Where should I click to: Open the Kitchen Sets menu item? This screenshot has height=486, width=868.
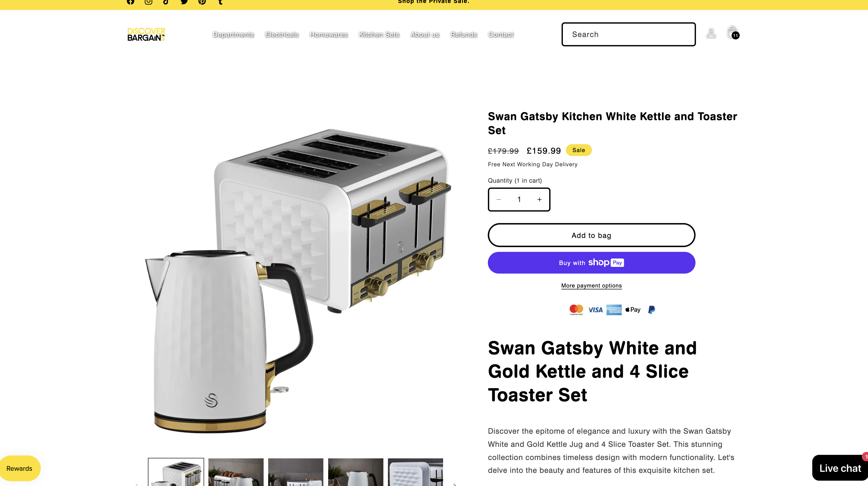(x=379, y=34)
